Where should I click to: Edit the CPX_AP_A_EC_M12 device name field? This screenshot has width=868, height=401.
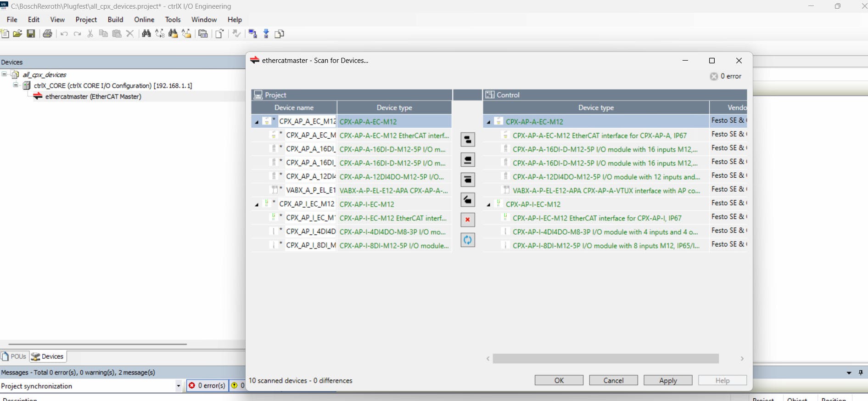click(307, 121)
